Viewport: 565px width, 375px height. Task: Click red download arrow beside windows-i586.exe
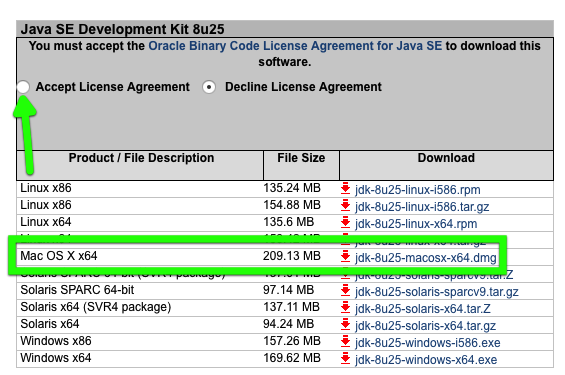click(x=345, y=341)
